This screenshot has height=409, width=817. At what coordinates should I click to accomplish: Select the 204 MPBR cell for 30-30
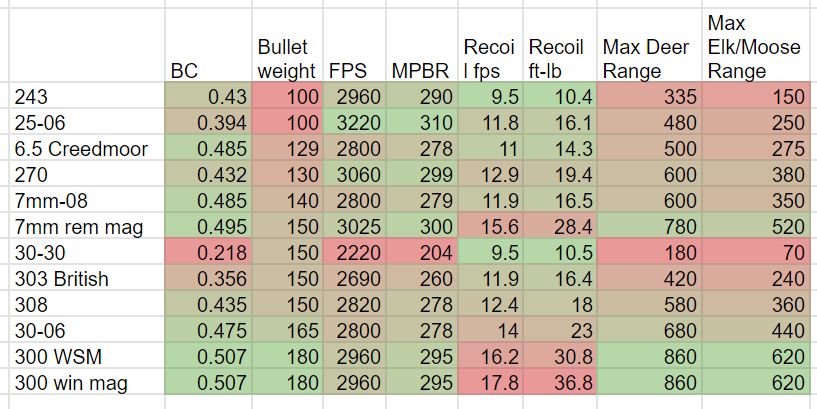coord(423,253)
